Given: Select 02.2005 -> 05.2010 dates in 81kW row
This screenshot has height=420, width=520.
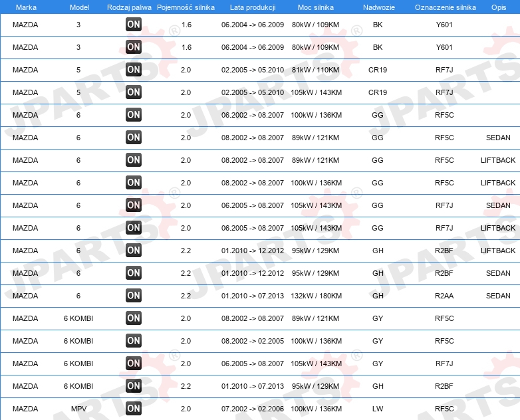Looking at the screenshot, I should click(253, 70).
